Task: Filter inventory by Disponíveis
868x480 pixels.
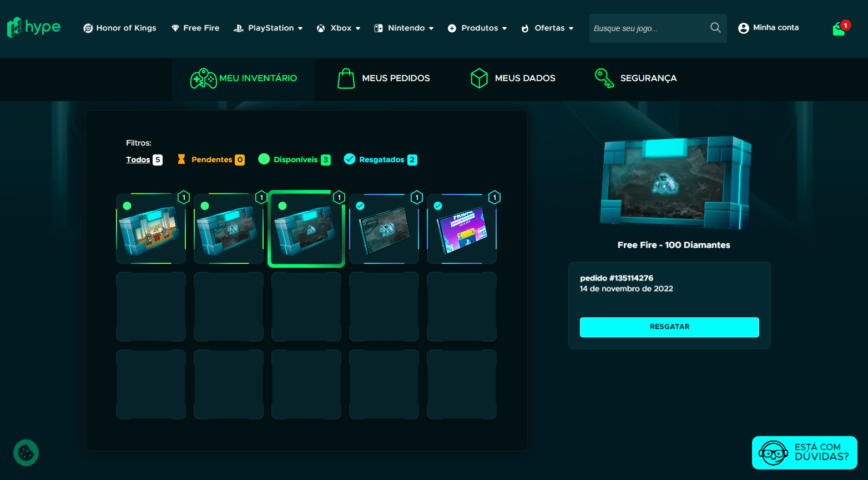Action: [x=295, y=159]
